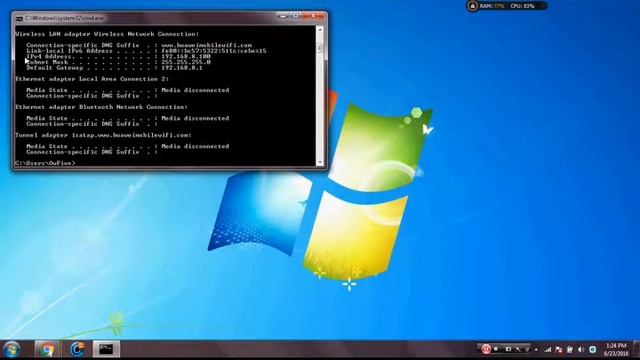640x360 pixels.
Task: Click the 'Tunnel adapter isatap' heading line
Action: [x=103, y=135]
